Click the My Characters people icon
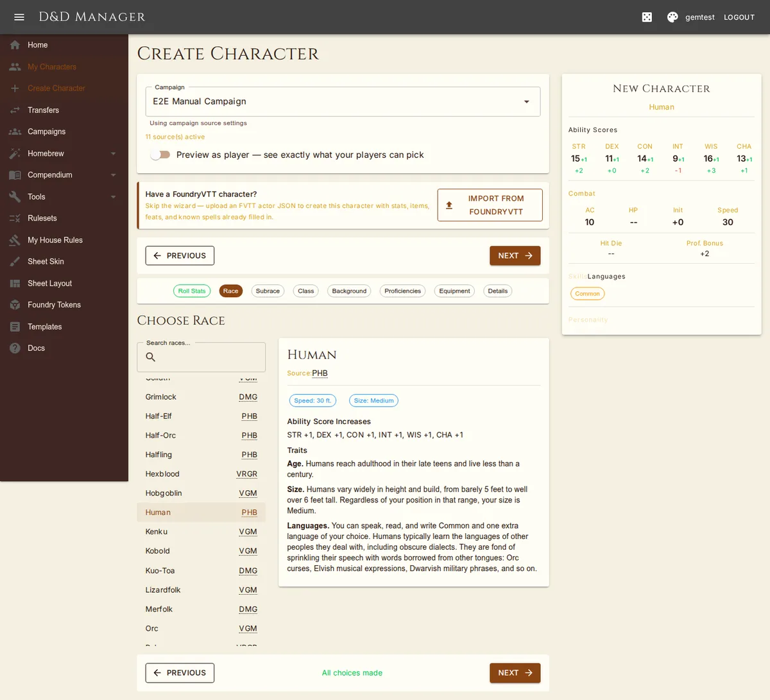This screenshot has width=770, height=700. [x=15, y=67]
